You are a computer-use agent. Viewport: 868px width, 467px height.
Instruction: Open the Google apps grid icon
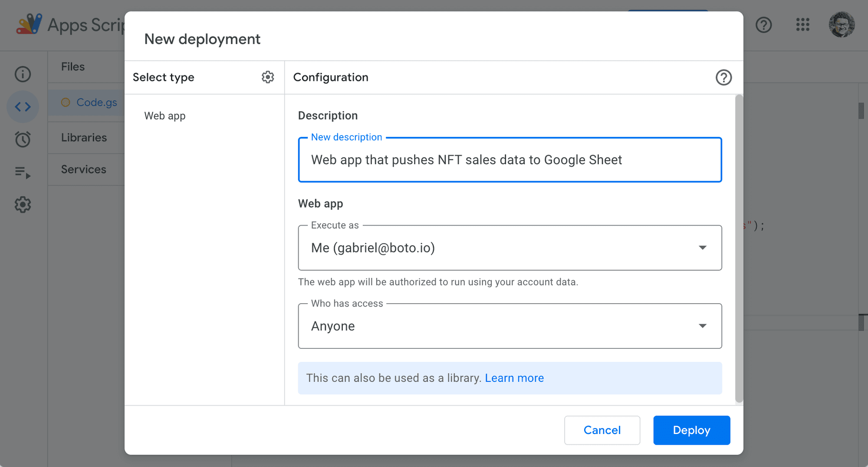pos(802,25)
